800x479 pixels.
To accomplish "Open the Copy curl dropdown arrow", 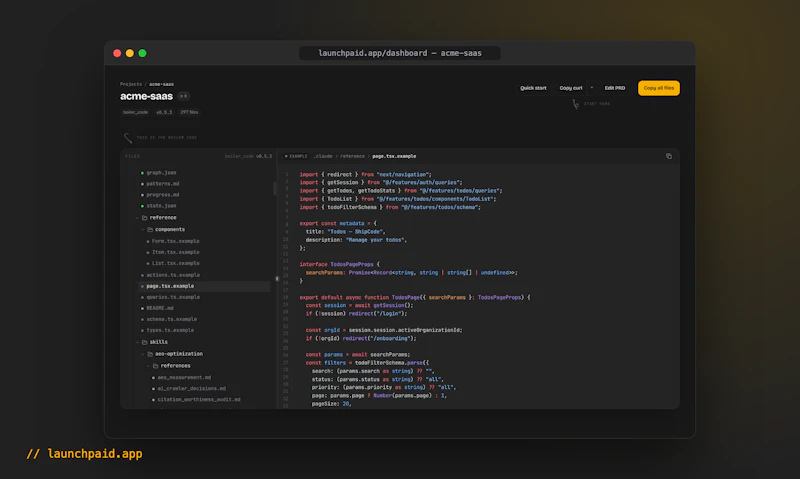I will coord(592,88).
